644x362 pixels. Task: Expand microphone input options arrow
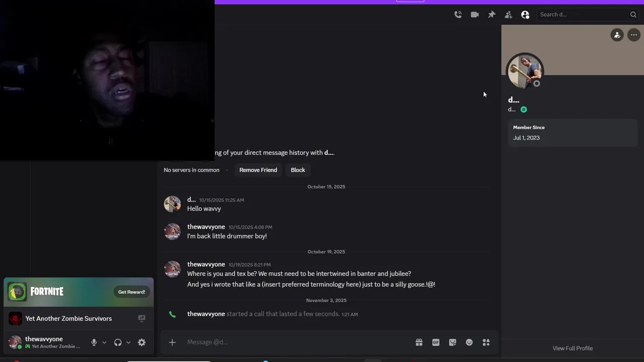[x=104, y=342]
